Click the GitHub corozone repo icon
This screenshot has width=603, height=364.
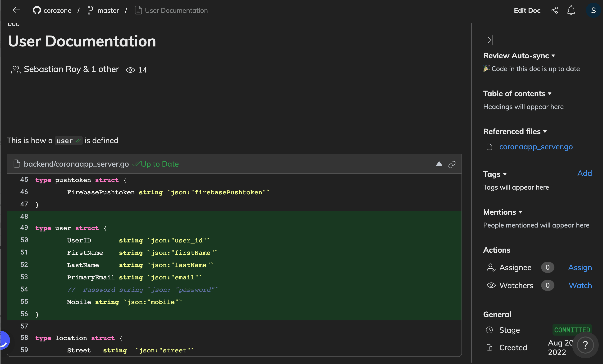37,10
